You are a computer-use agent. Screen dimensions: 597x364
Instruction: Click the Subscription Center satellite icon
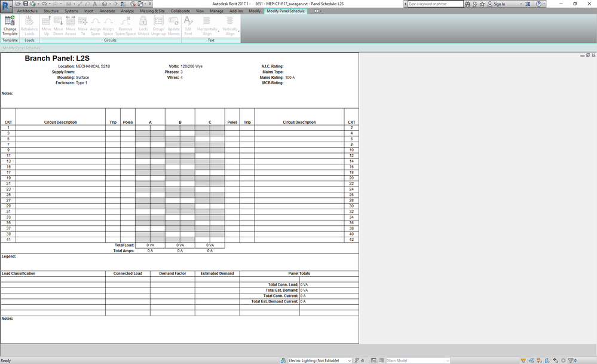474,4
